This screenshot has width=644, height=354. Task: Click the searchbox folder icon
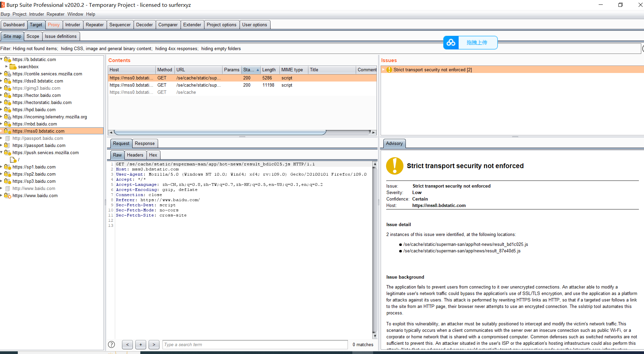pyautogui.click(x=13, y=67)
